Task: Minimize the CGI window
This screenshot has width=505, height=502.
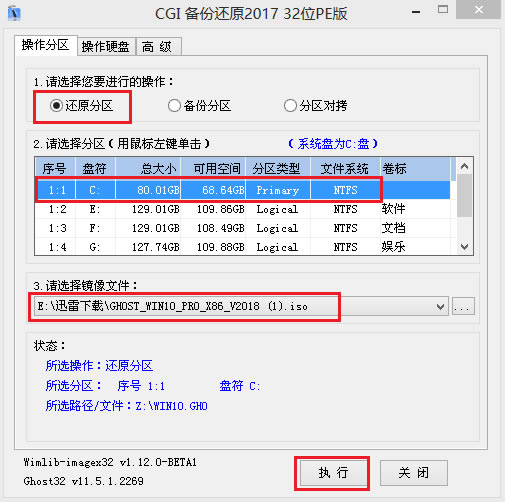Action: (416, 11)
